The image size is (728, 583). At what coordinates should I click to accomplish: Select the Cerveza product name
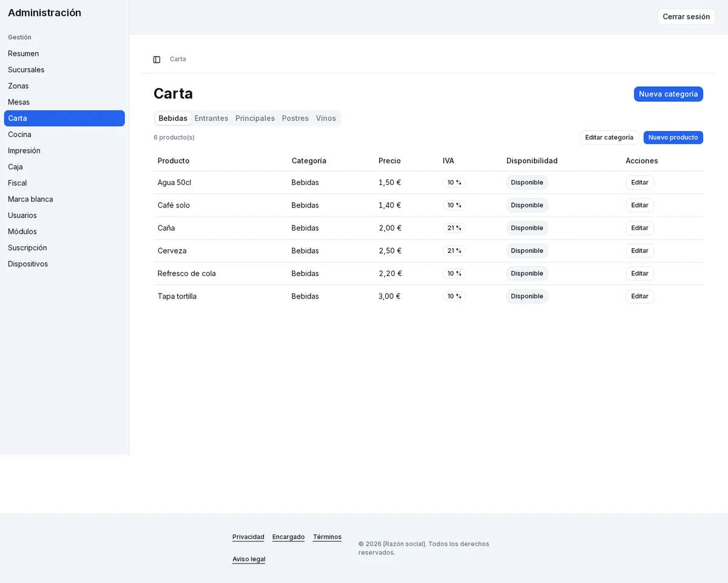(x=172, y=251)
